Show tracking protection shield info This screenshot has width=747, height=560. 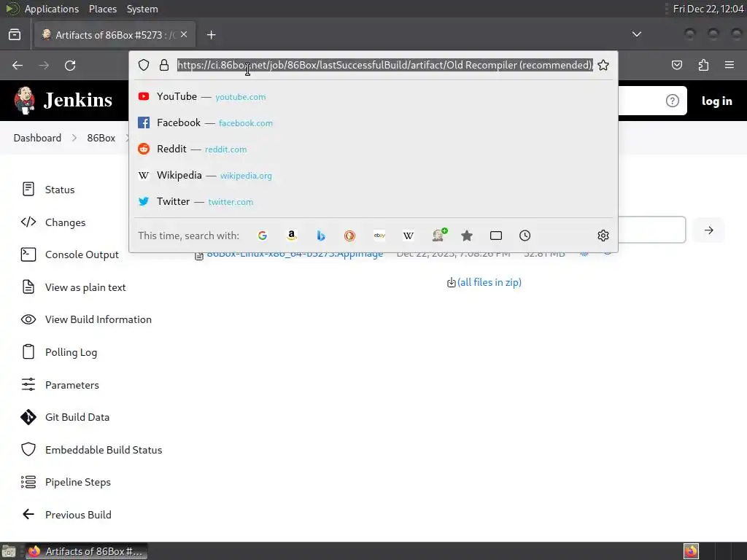[x=144, y=65]
